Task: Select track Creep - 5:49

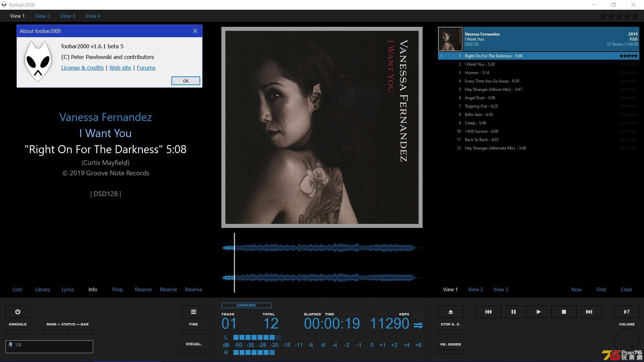Action: tap(538, 123)
